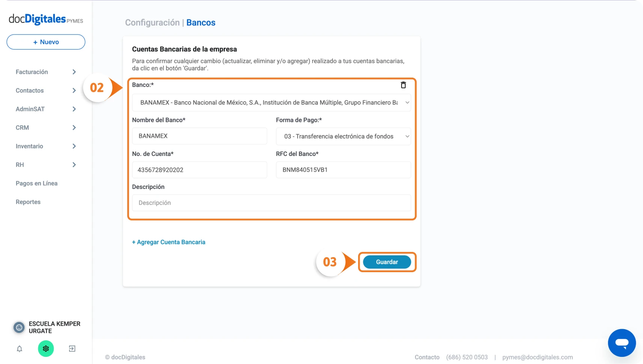Open notifications bell icon
The image size is (643, 364).
[x=20, y=349]
